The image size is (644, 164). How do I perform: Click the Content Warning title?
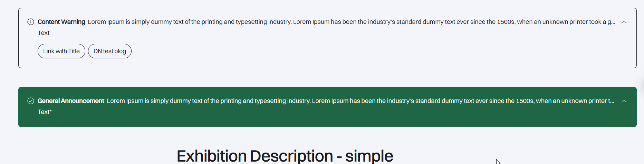[x=61, y=22]
